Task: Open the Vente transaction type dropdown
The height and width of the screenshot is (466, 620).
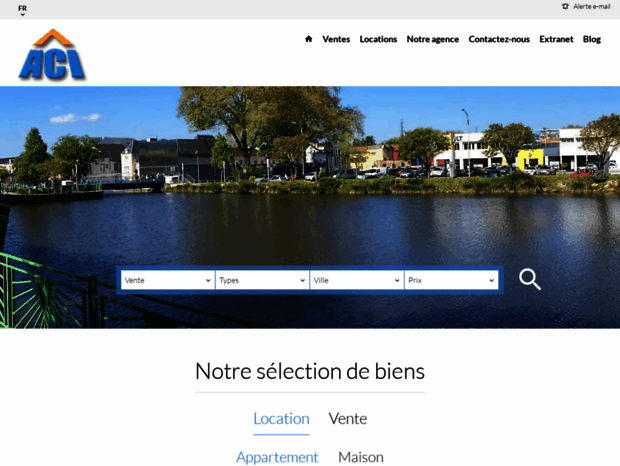Action: click(167, 281)
